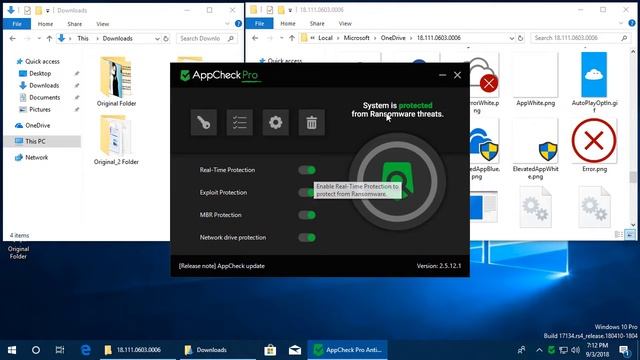Switch to details view in OneDrive folder window
Viewport: 640px width, 360px height.
pos(619,235)
